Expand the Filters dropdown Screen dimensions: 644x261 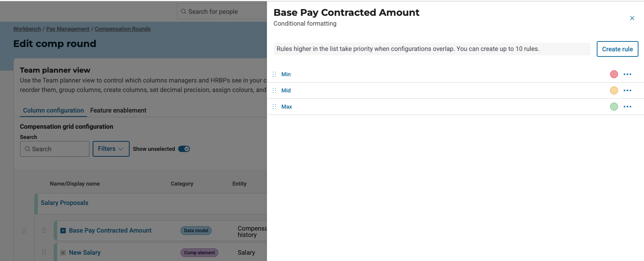click(x=111, y=149)
